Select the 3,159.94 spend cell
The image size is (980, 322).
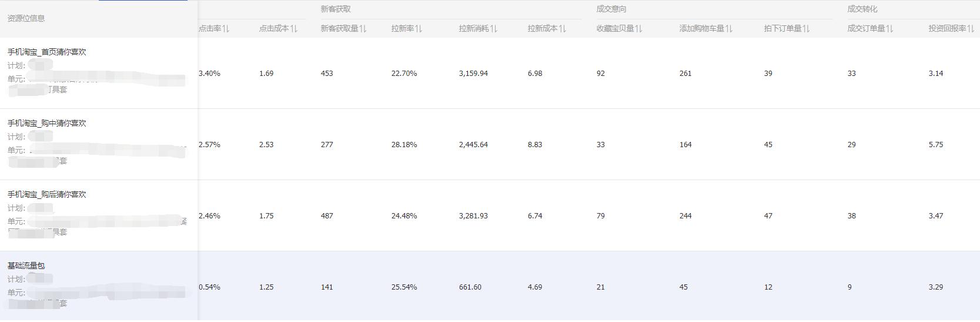[473, 74]
